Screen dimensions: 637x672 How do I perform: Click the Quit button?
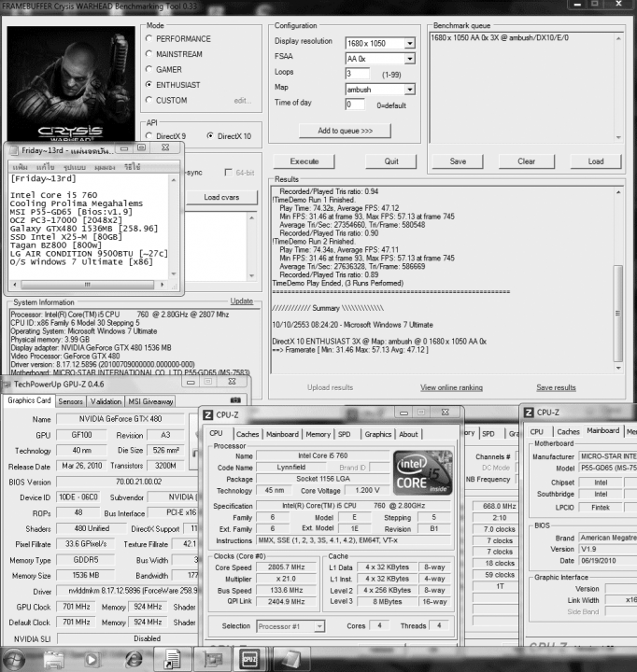point(391,161)
